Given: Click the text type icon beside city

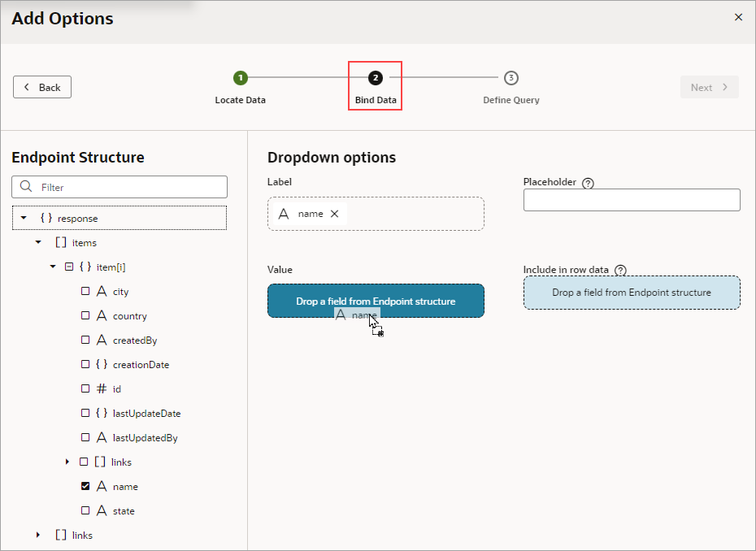Looking at the screenshot, I should point(102,291).
